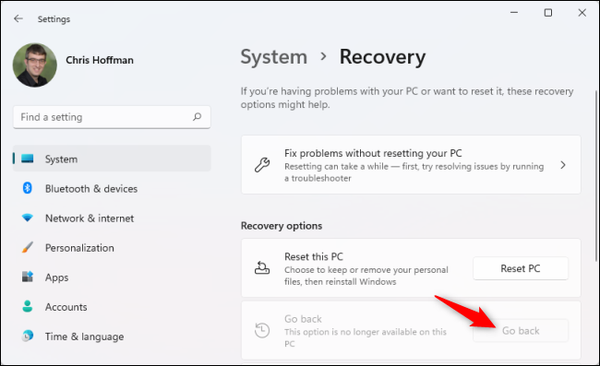This screenshot has width=600, height=366.
Task: Click the vertical scrollbar on right
Action: click(595, 176)
